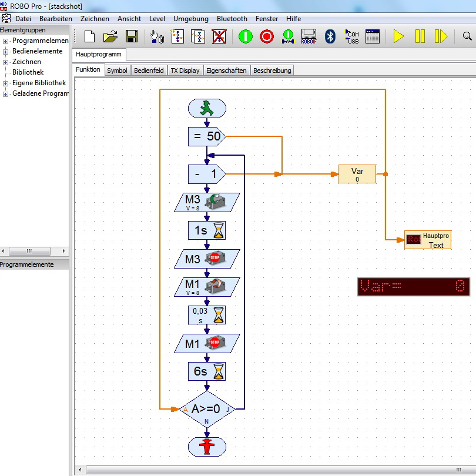Expand Geladene Programme tree group
Image resolution: width=476 pixels, height=476 pixels.
(5, 94)
